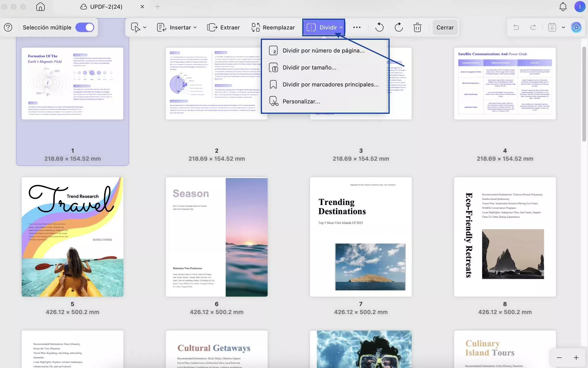588x368 pixels.
Task: Go to the home icon
Action: (x=41, y=7)
